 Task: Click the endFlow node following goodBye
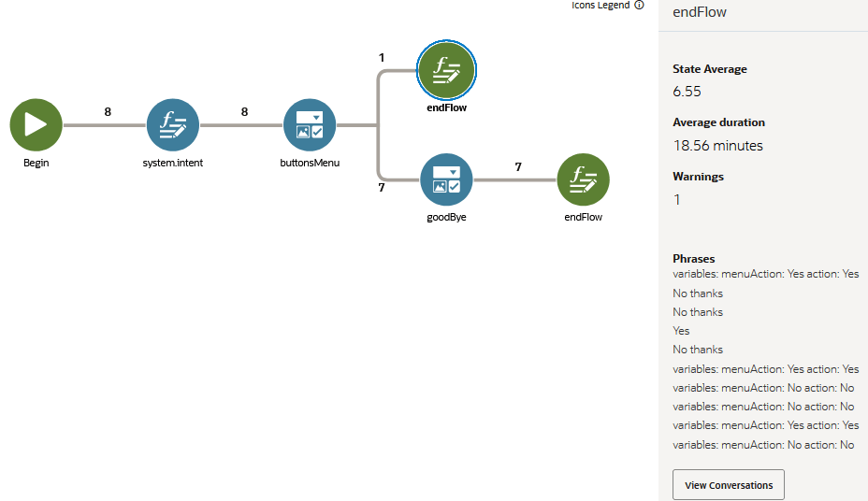(x=583, y=179)
